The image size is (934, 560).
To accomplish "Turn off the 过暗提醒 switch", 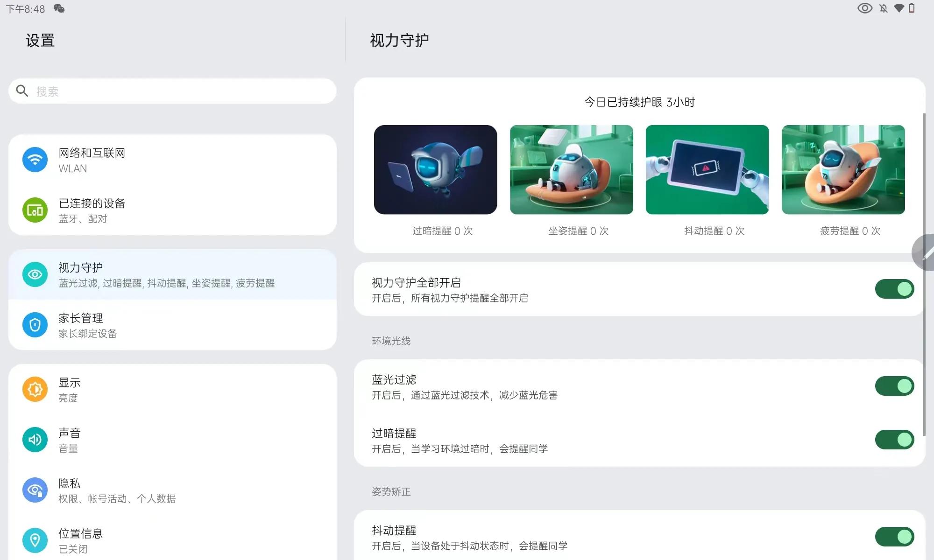I will [894, 439].
